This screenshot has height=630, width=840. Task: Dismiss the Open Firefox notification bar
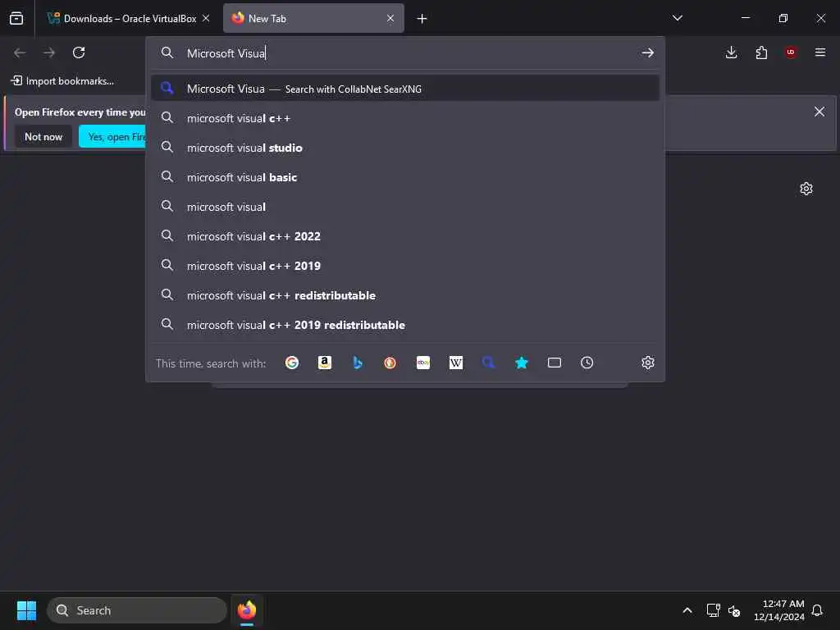(819, 112)
